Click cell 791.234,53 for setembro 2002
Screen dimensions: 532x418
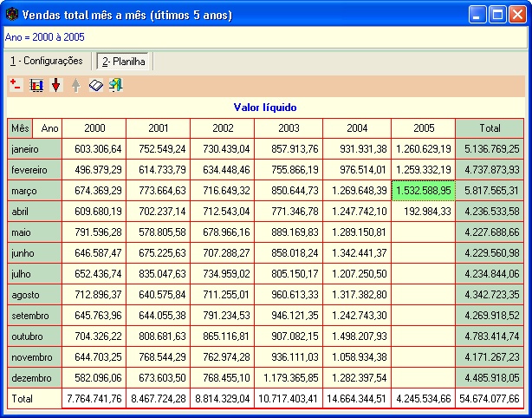point(223,316)
